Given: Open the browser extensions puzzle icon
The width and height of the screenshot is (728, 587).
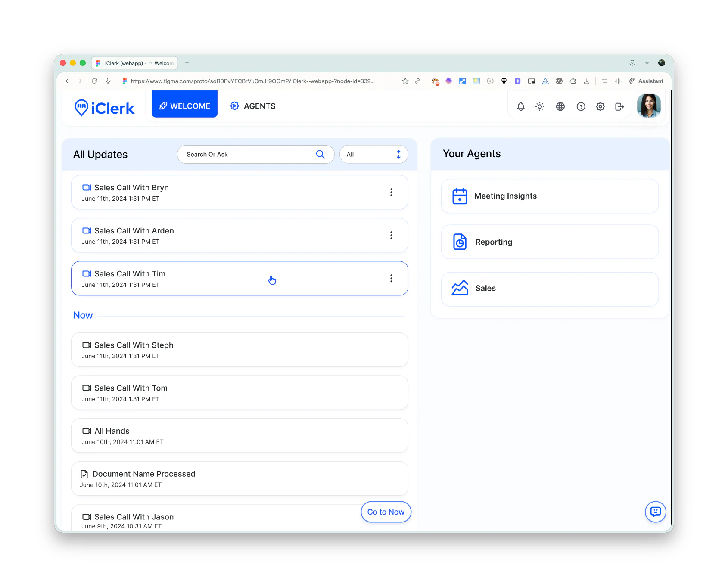Looking at the screenshot, I should click(x=573, y=81).
